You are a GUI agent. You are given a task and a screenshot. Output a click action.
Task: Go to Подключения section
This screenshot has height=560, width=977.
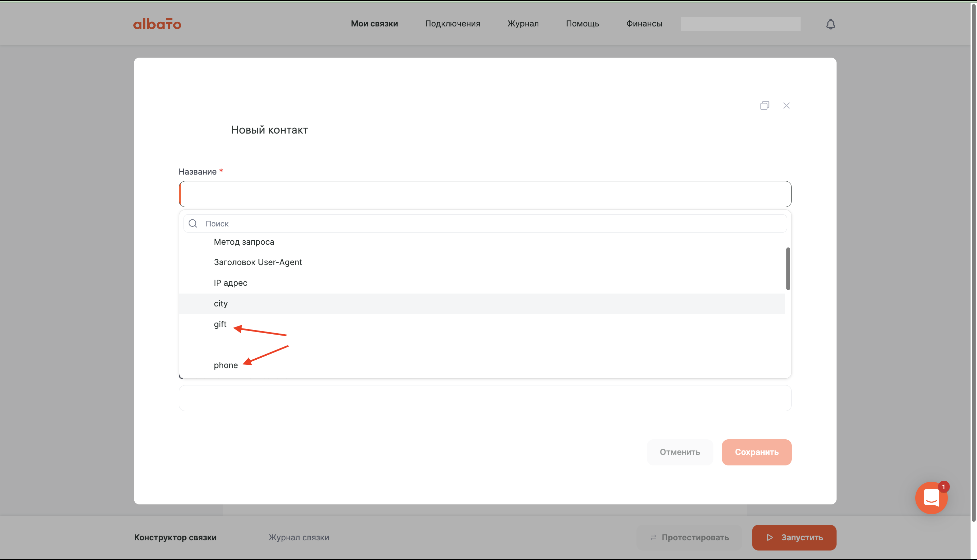[453, 23]
